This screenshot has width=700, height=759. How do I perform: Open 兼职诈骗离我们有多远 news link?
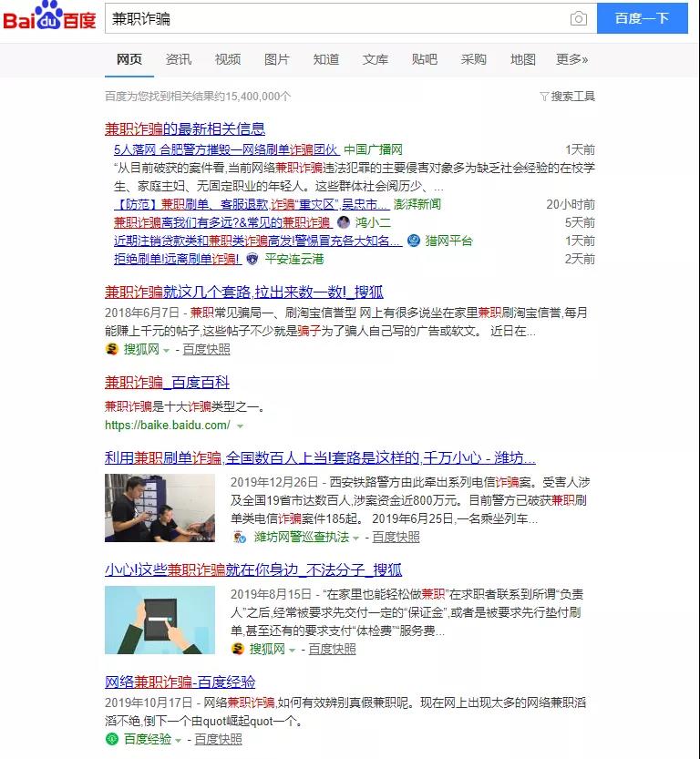(222, 222)
